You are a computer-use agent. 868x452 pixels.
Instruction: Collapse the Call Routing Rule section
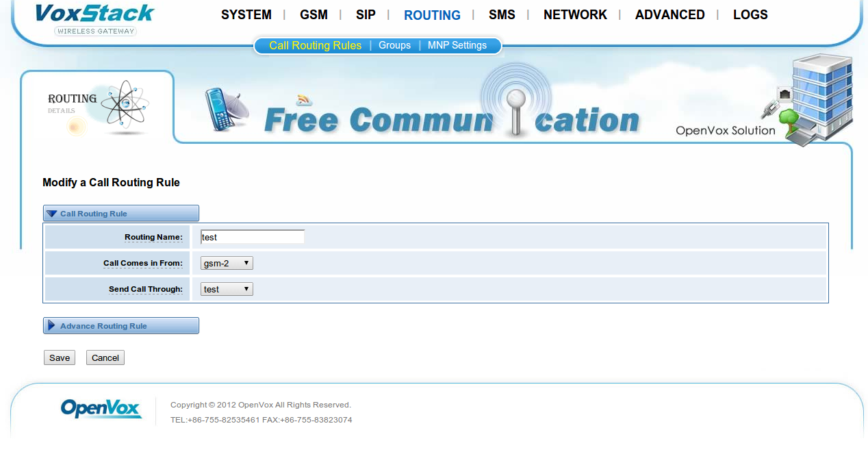pos(121,214)
